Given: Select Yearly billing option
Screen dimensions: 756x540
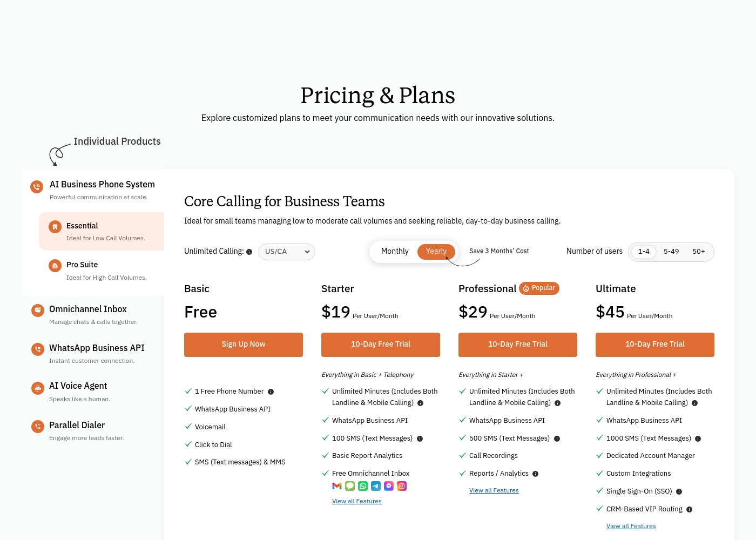Looking at the screenshot, I should (436, 252).
